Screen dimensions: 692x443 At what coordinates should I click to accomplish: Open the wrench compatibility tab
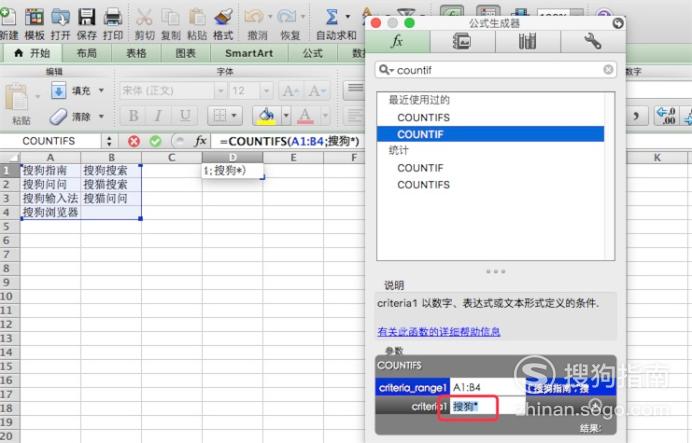pyautogui.click(x=593, y=41)
